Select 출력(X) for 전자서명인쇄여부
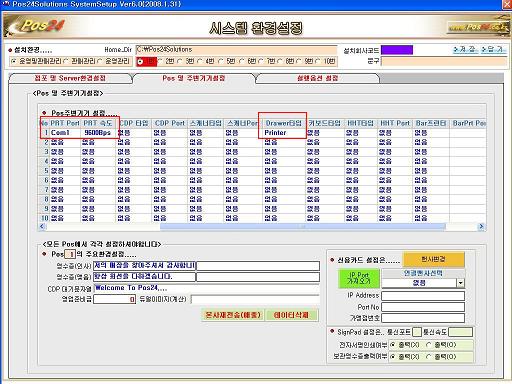This screenshot has width=512, height=384. (x=393, y=345)
